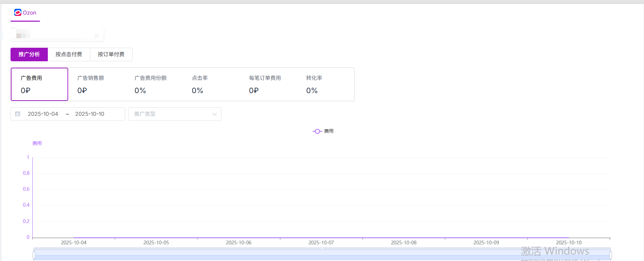Click the start date 2025-10-04 field
This screenshot has height=261, width=644.
(43, 114)
